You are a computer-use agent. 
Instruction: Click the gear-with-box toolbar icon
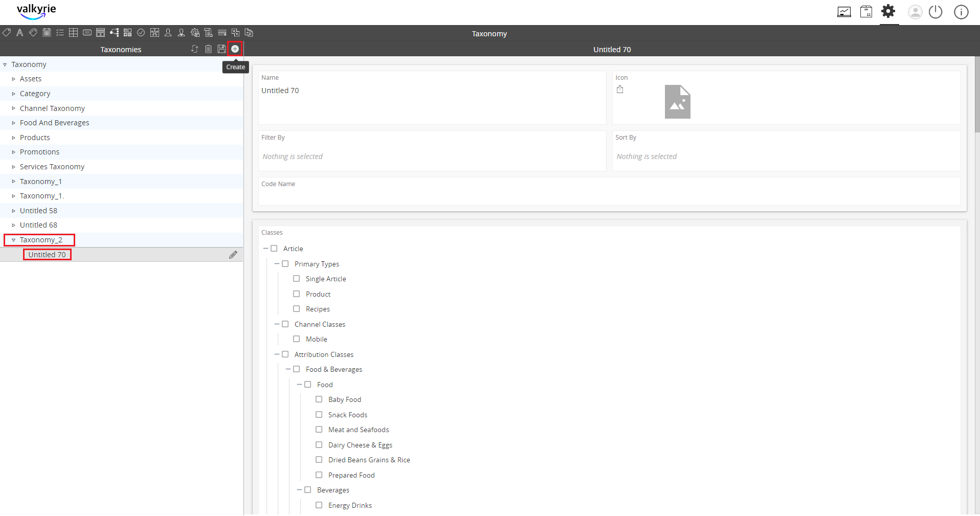(195, 33)
